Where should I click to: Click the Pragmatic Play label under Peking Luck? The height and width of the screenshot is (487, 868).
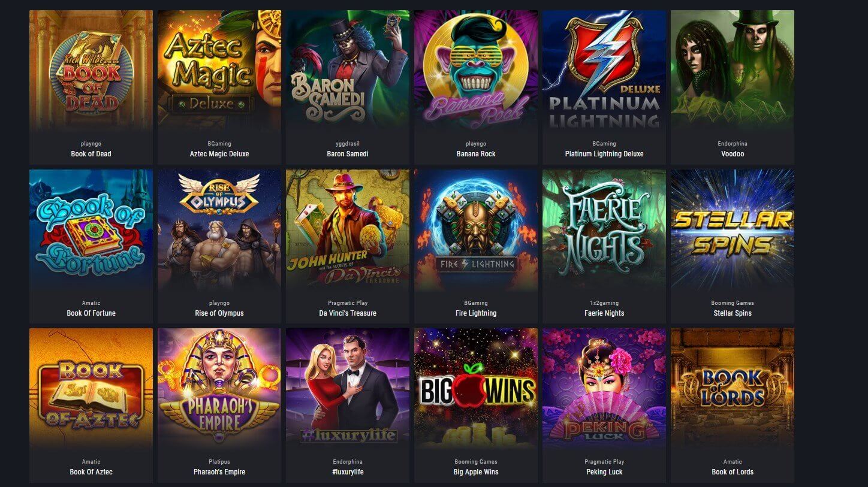604,462
